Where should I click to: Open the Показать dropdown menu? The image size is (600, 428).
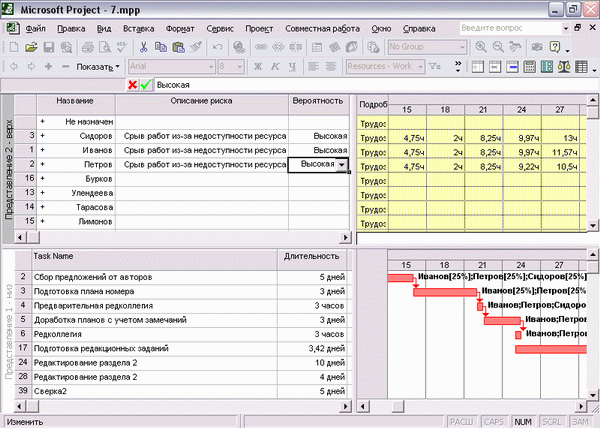[x=98, y=67]
